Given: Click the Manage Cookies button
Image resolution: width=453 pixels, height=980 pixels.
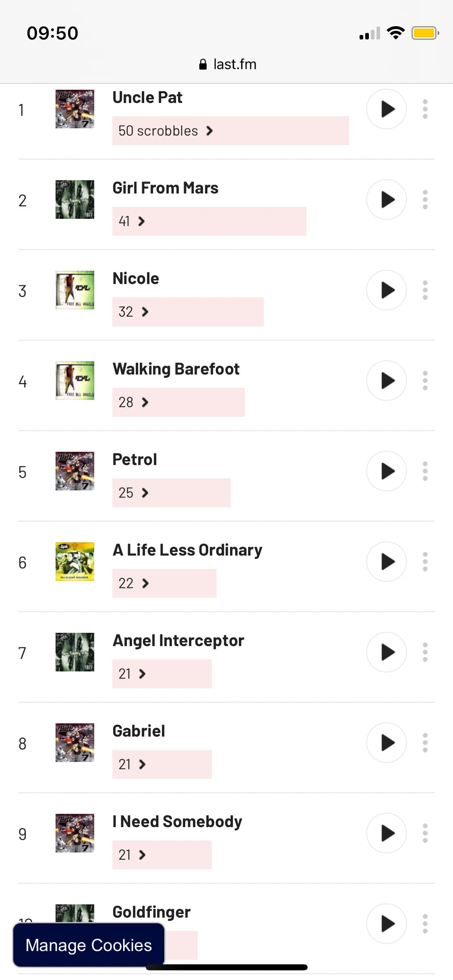Looking at the screenshot, I should pos(89,945).
